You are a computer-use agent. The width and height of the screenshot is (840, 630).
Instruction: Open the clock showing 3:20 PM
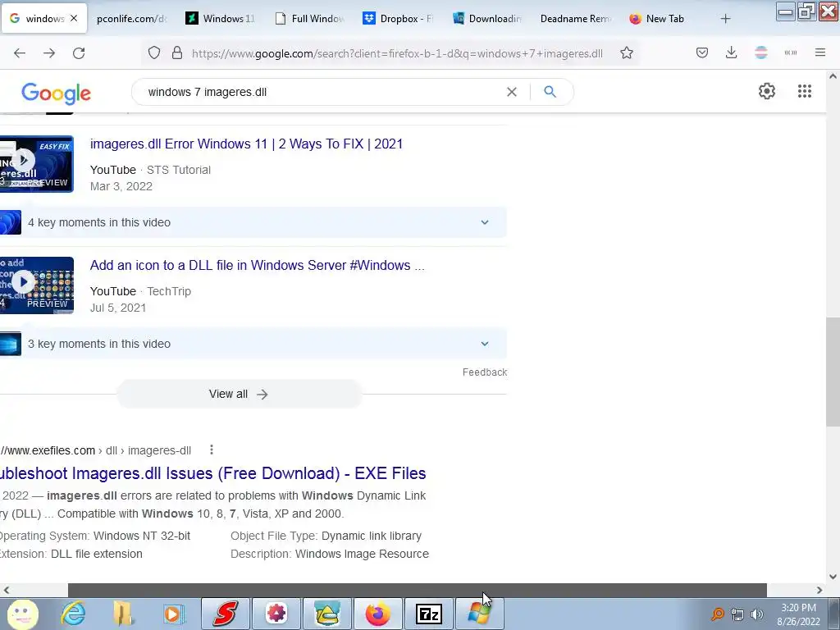click(798, 614)
